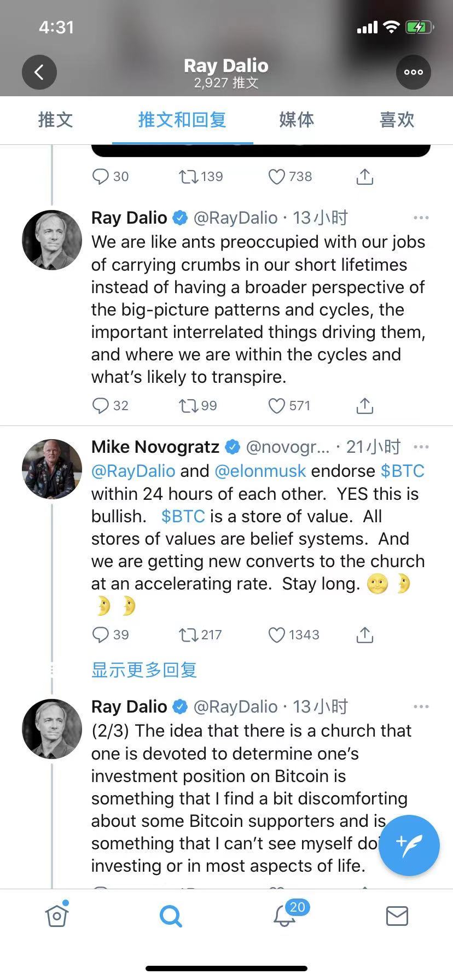Switch to the 喜欢 tab
Viewport: 453px width, 980px height.
(396, 120)
